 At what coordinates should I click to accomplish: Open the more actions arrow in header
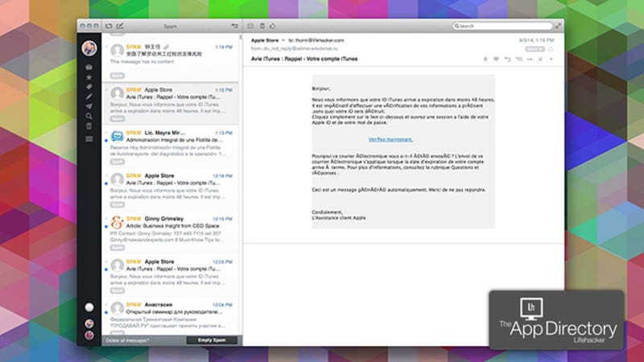(x=551, y=59)
